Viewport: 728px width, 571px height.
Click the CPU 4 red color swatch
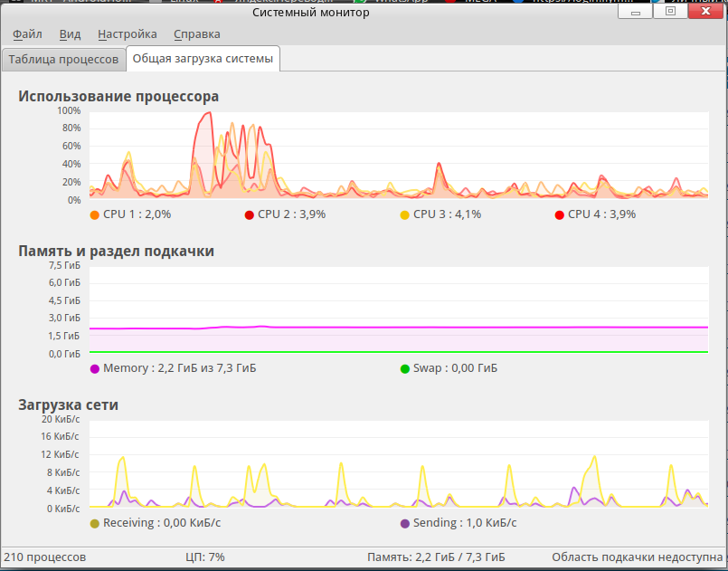pos(560,214)
